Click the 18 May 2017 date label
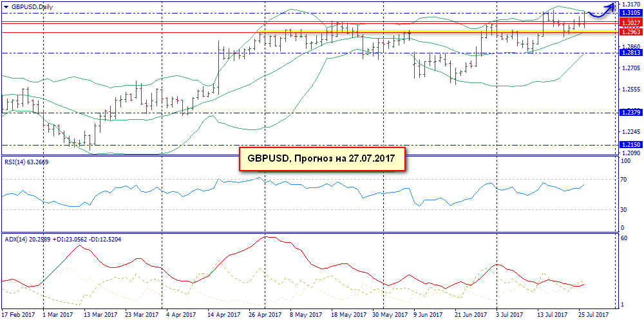This screenshot has height=322, width=644. coord(348,314)
